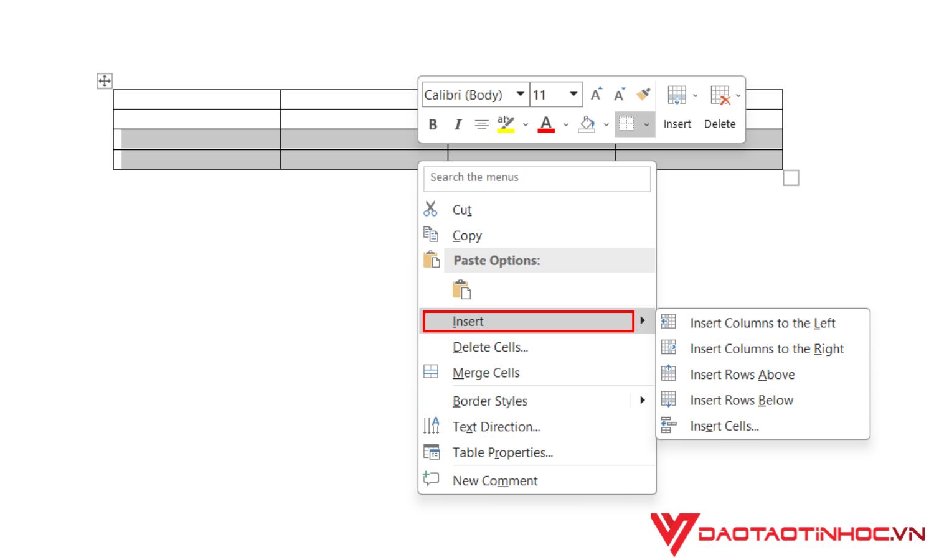Expand the Border Styles submenu arrow
934x560 pixels.
[643, 400]
